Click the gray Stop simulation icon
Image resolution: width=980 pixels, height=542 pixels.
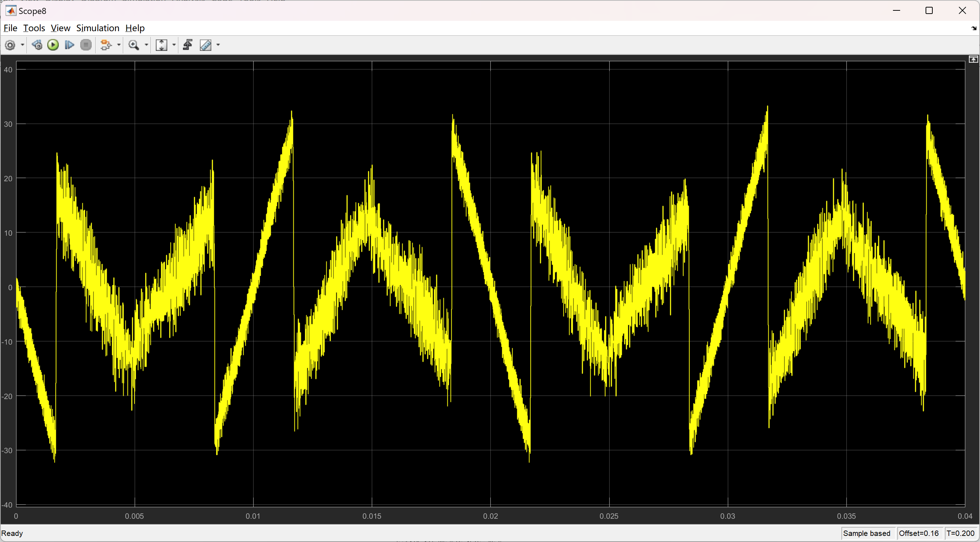click(86, 45)
